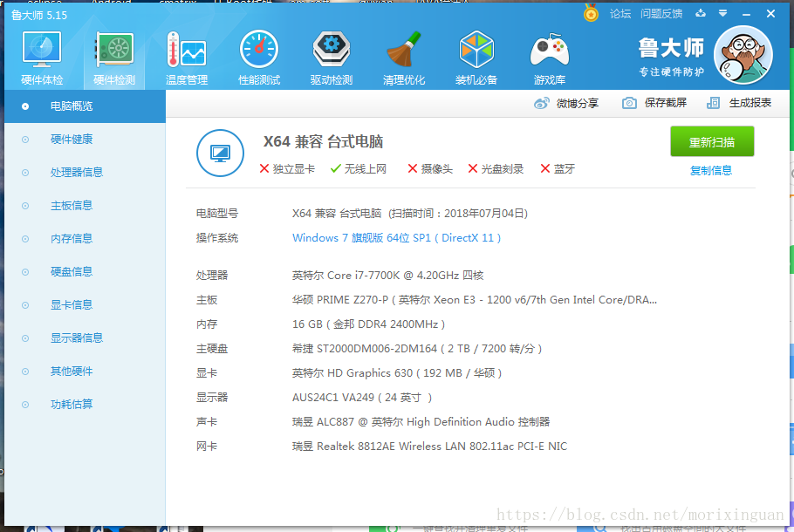
Task: Click the medal icon in title bar
Action: tap(591, 13)
